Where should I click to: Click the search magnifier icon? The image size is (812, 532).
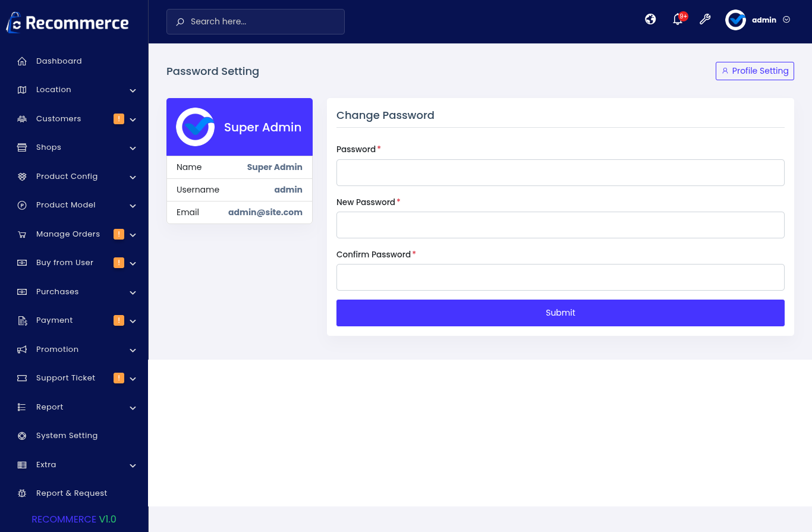(x=180, y=21)
